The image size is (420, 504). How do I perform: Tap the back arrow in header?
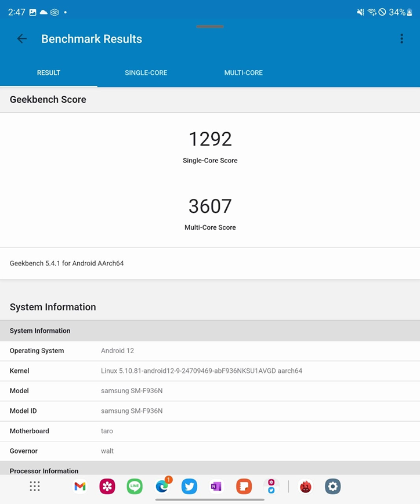coord(22,39)
